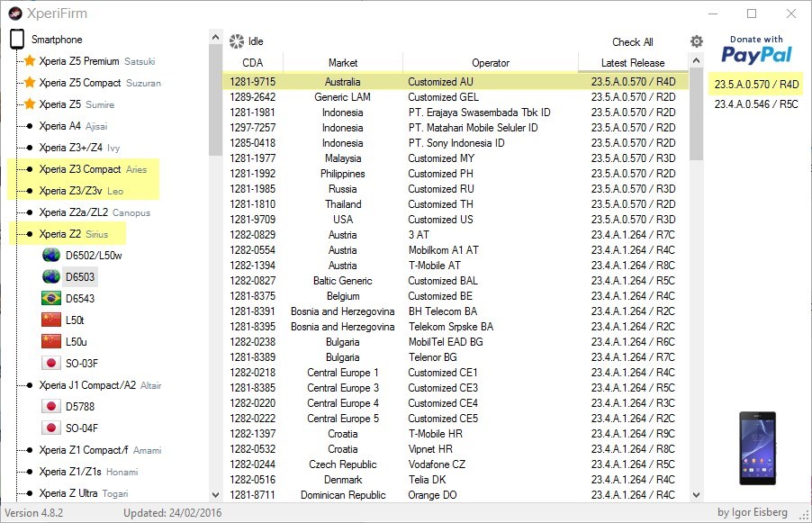Expand the Xperia Z2a/ZL2 Canopus node

pos(30,212)
